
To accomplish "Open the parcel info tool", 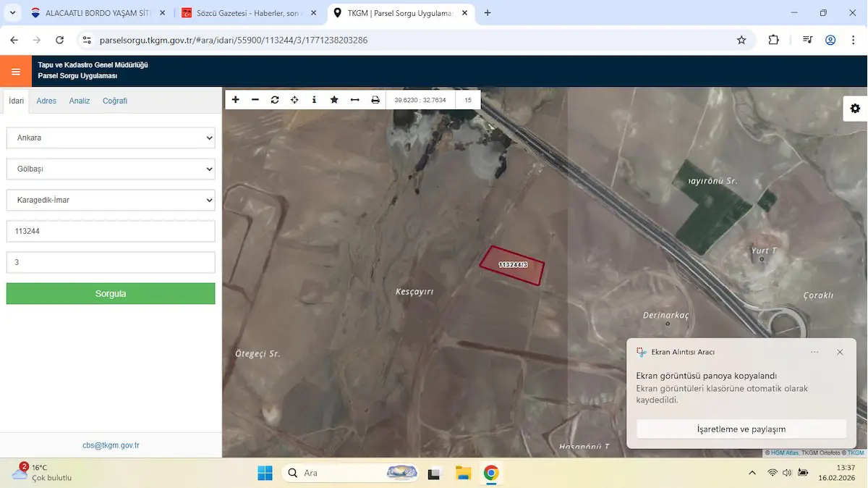I will pyautogui.click(x=314, y=100).
